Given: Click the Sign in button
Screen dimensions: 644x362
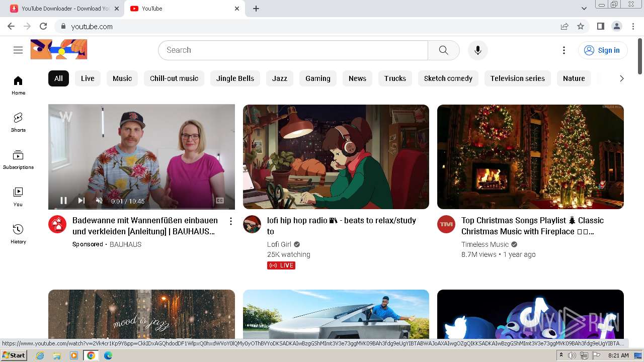Looking at the screenshot, I should [x=602, y=50].
